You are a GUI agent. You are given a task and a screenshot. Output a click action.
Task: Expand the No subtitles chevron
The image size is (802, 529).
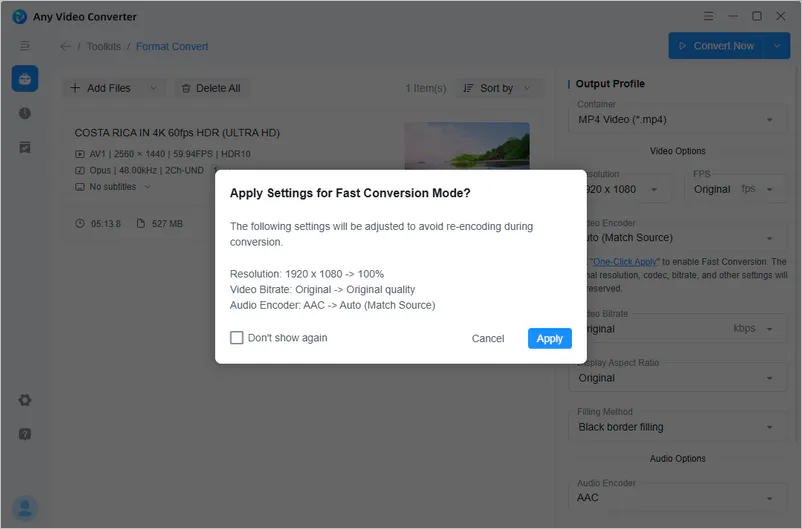point(147,187)
